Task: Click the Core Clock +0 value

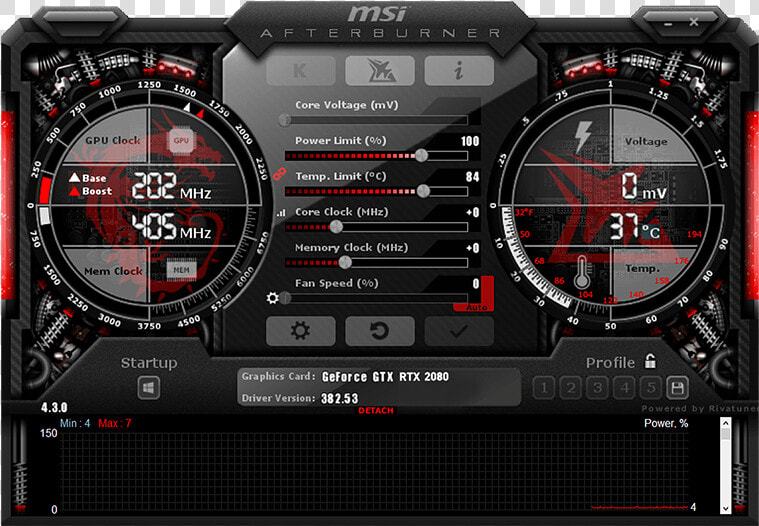Action: (x=473, y=212)
